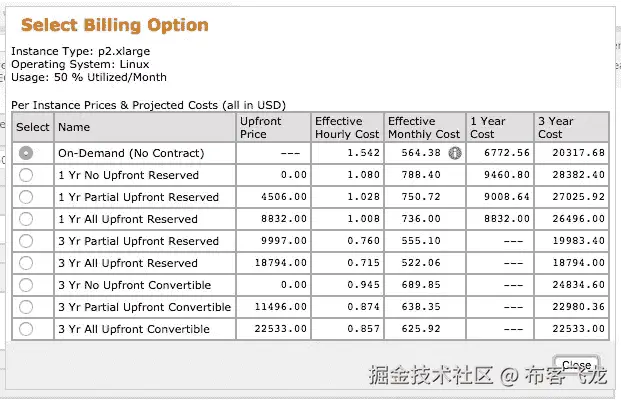Select 1 Yr No Upfront Reserved option
Viewport: 621px width, 400px height.
tap(26, 175)
